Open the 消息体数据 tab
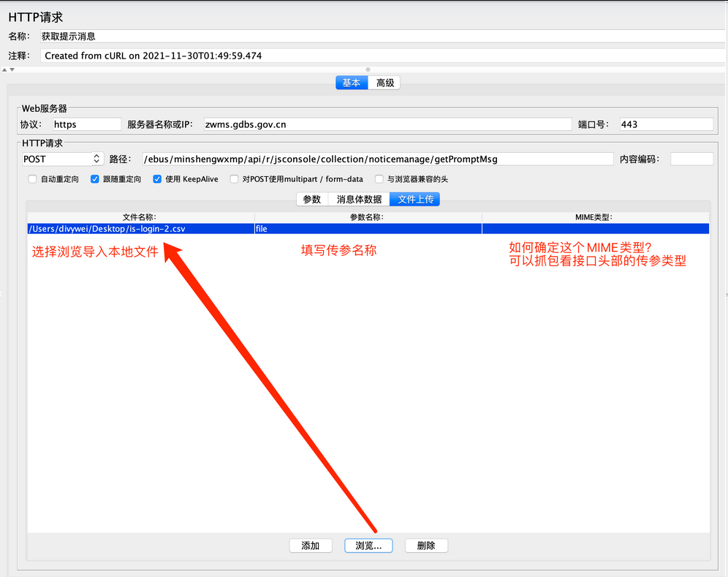 pos(359,200)
